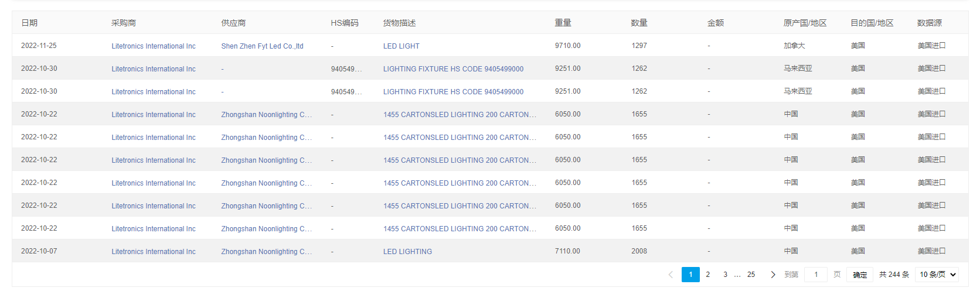The height and width of the screenshot is (298, 980).
Task: Open Litetronics International Inc in 2022-11-25 row
Action: tap(154, 46)
